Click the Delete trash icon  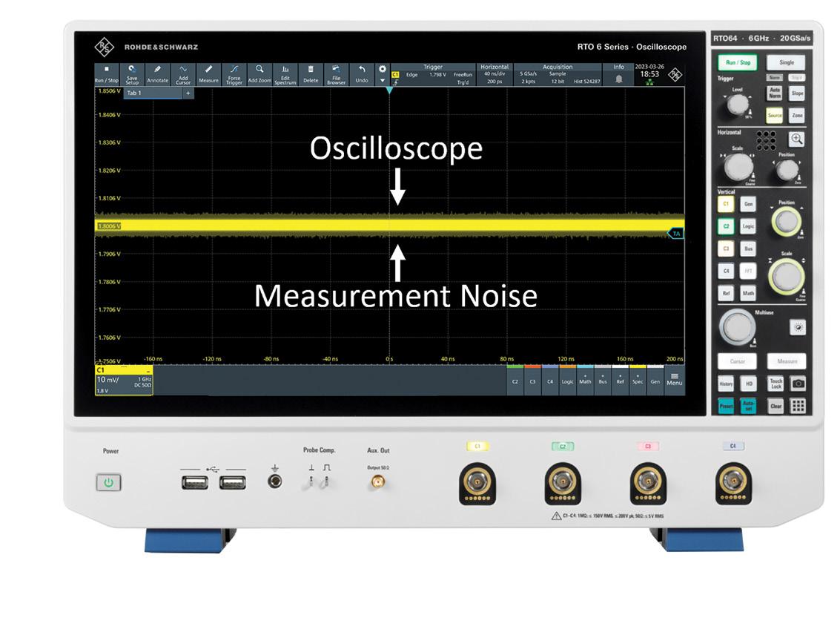tap(311, 74)
